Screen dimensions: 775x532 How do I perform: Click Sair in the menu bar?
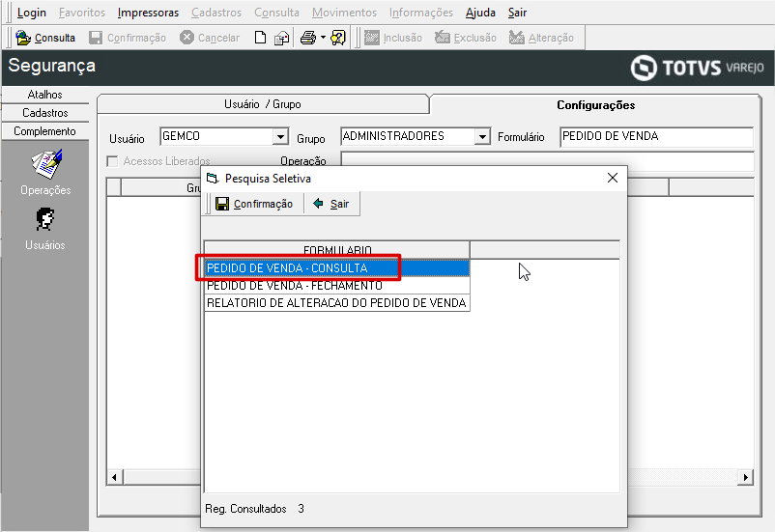click(518, 13)
